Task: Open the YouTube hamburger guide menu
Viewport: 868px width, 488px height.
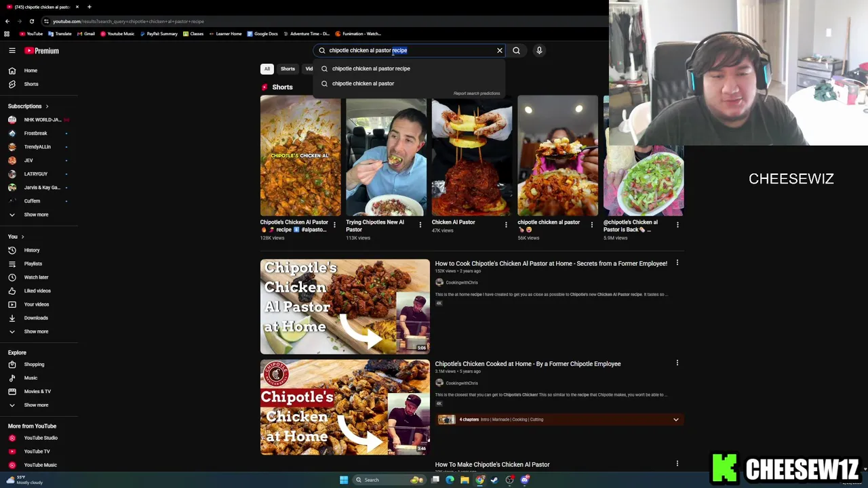Action: pyautogui.click(x=12, y=51)
